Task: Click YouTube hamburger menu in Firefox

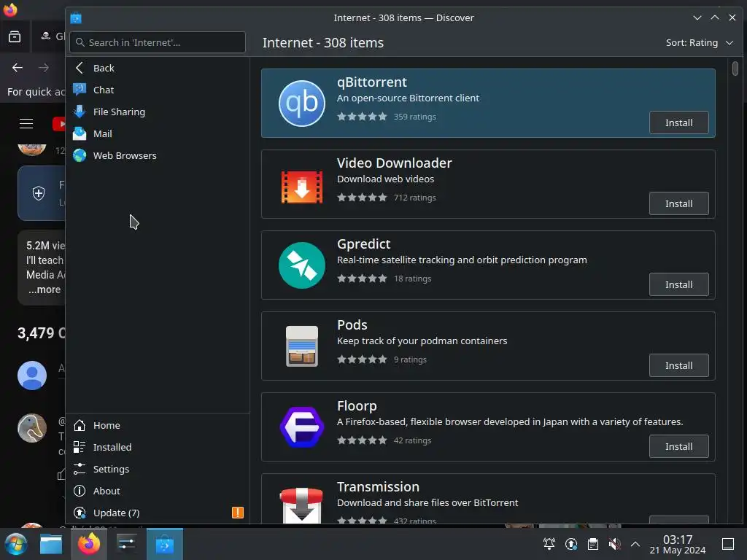Action: pyautogui.click(x=26, y=124)
